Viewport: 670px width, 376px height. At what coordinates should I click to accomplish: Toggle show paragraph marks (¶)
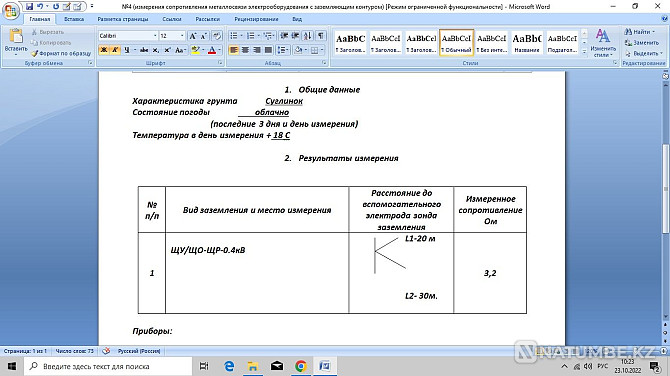[321, 36]
